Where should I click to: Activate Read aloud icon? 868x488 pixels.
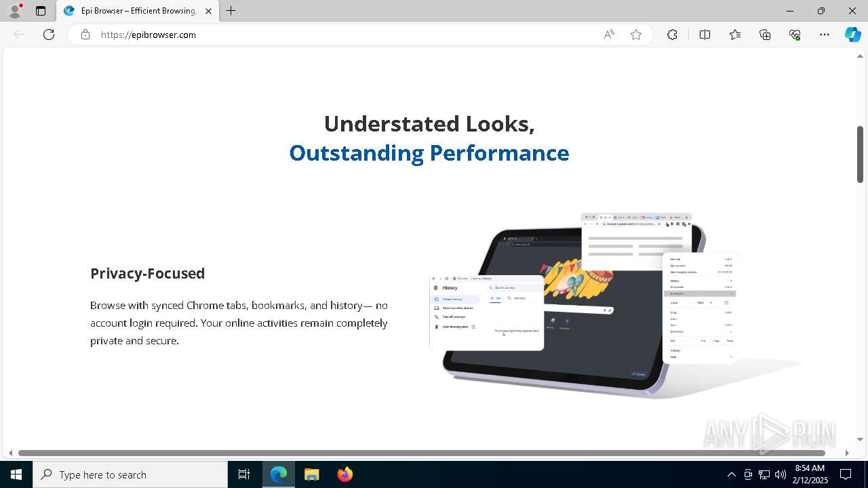pyautogui.click(x=609, y=35)
